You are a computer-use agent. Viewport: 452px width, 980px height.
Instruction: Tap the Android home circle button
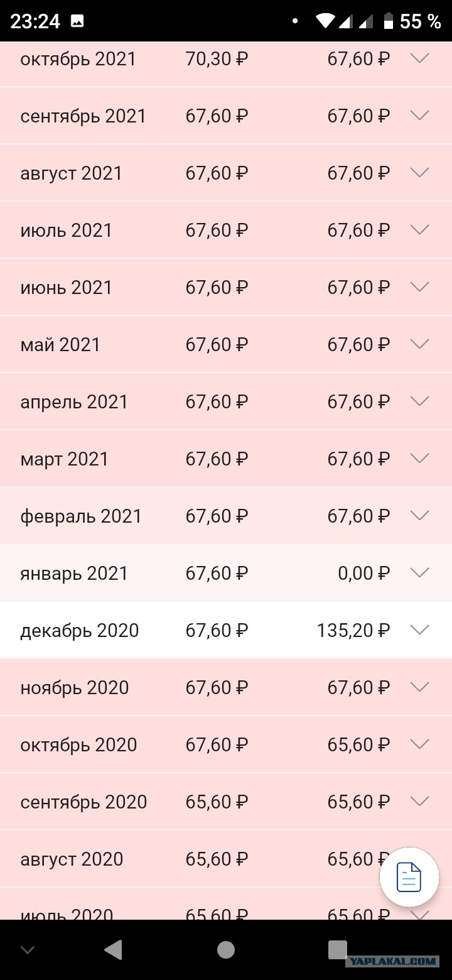pos(225,950)
